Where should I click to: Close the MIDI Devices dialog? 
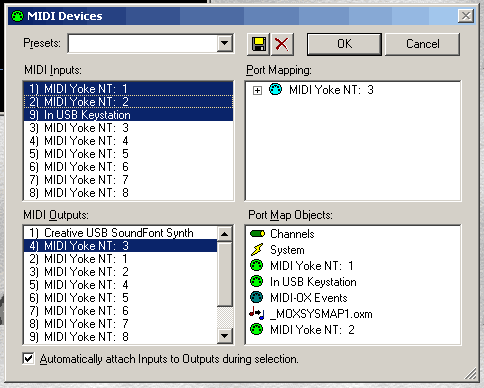[x=466, y=16]
